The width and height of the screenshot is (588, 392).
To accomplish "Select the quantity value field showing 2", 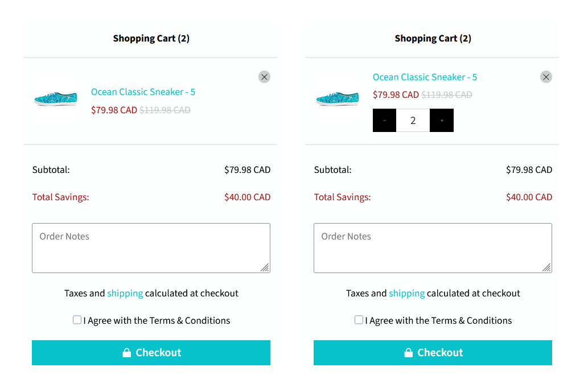I will coord(413,120).
